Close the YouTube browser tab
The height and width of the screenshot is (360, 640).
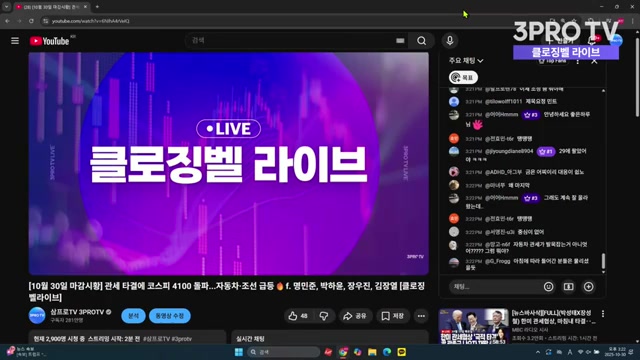[x=85, y=7]
